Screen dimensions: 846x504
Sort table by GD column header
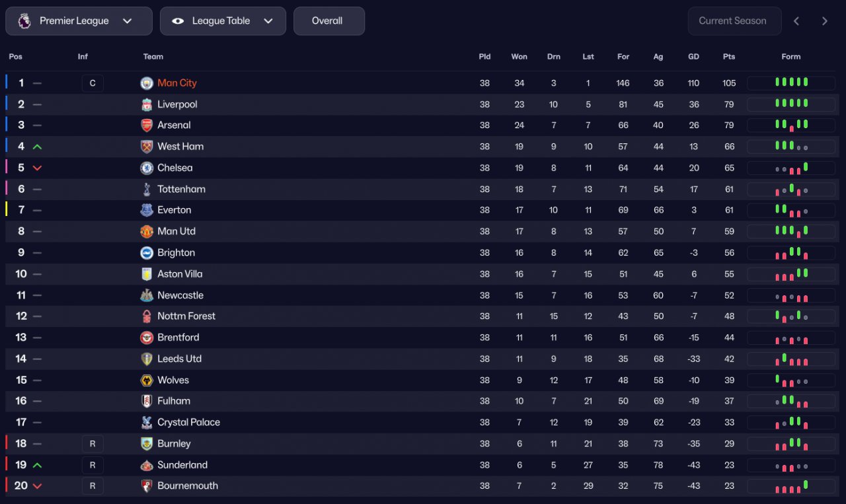coord(693,57)
